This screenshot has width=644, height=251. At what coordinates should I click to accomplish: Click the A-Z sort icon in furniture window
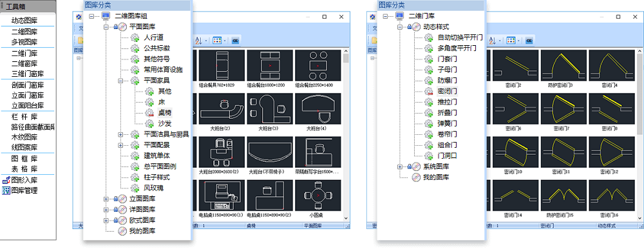point(198,40)
